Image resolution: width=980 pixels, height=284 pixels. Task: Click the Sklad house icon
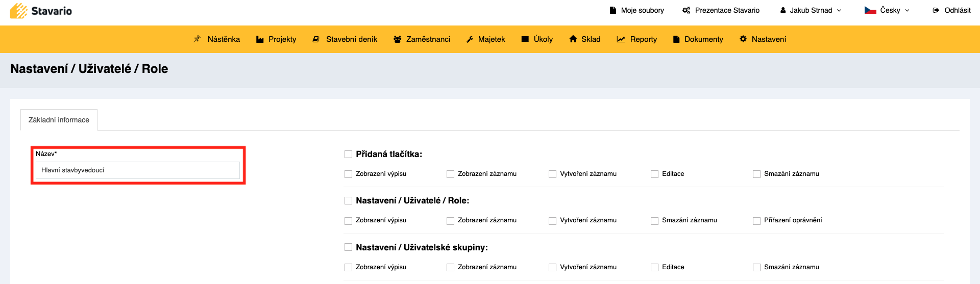(x=573, y=39)
